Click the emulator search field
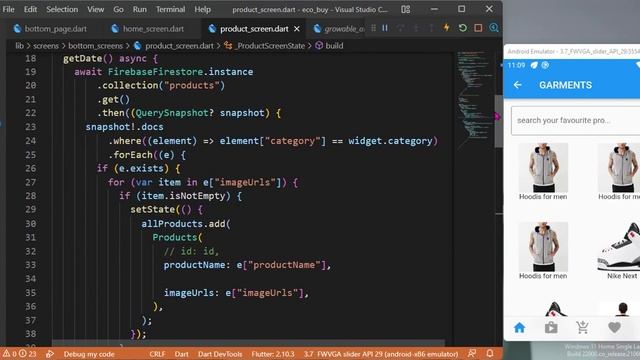 pos(576,120)
